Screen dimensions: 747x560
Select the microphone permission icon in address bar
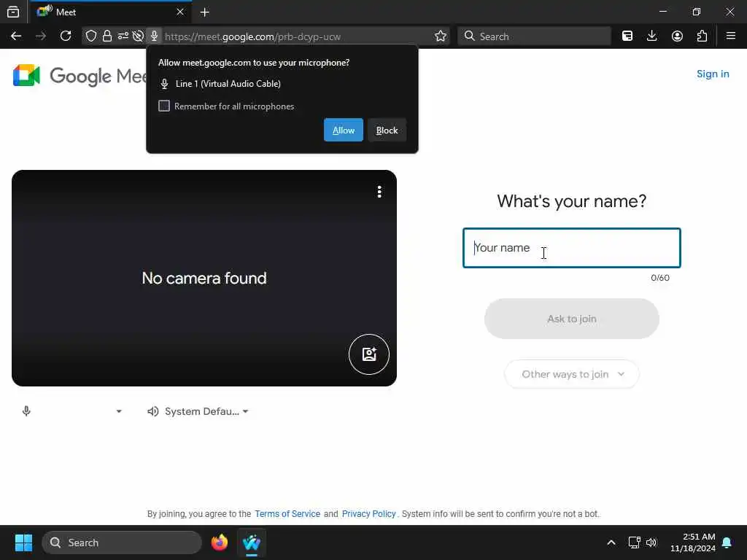[x=154, y=36]
